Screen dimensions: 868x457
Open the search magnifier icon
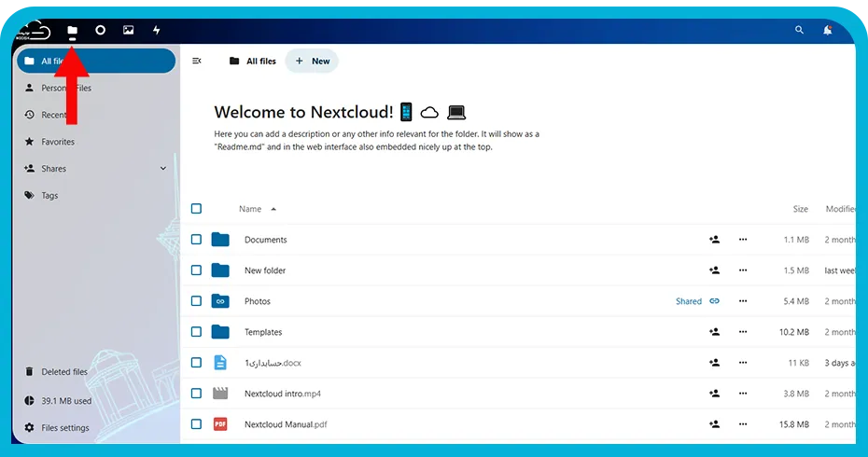[799, 30]
